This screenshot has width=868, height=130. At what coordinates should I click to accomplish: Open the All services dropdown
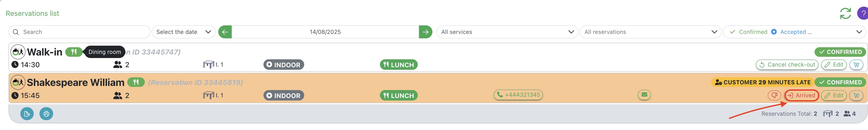tap(507, 32)
